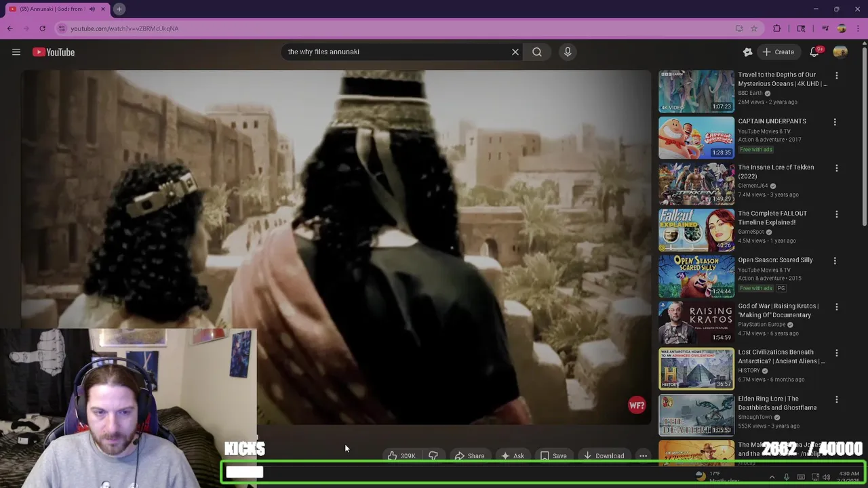The image size is (868, 488).
Task: Open 'Lost Civilizations Beneath Antarctica?' video title
Action: tap(781, 357)
